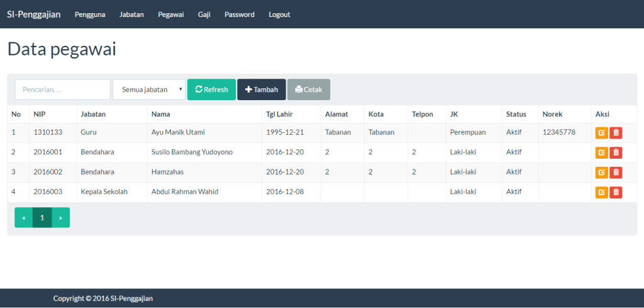Edit the Abdul Rahman Wahid record
The width and height of the screenshot is (644, 308).
(601, 192)
